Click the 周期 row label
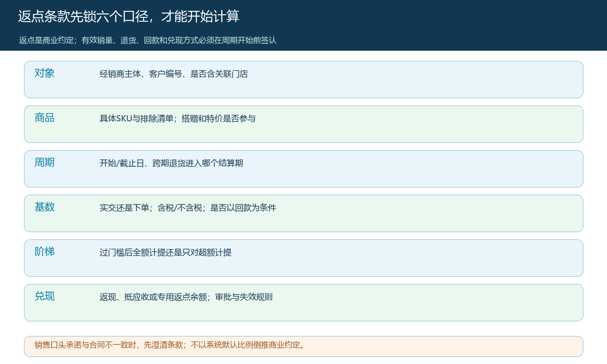 tap(45, 162)
